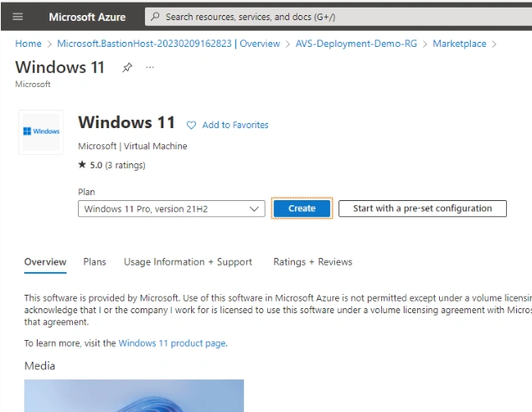Click the blue Create button
The width and height of the screenshot is (532, 412).
(302, 209)
